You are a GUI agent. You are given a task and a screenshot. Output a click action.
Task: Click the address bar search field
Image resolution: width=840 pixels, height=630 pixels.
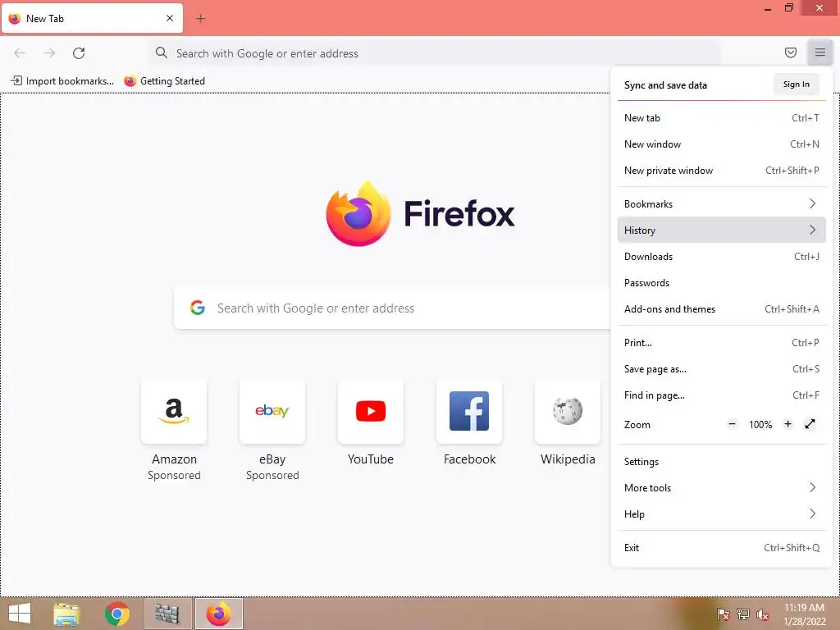(434, 53)
